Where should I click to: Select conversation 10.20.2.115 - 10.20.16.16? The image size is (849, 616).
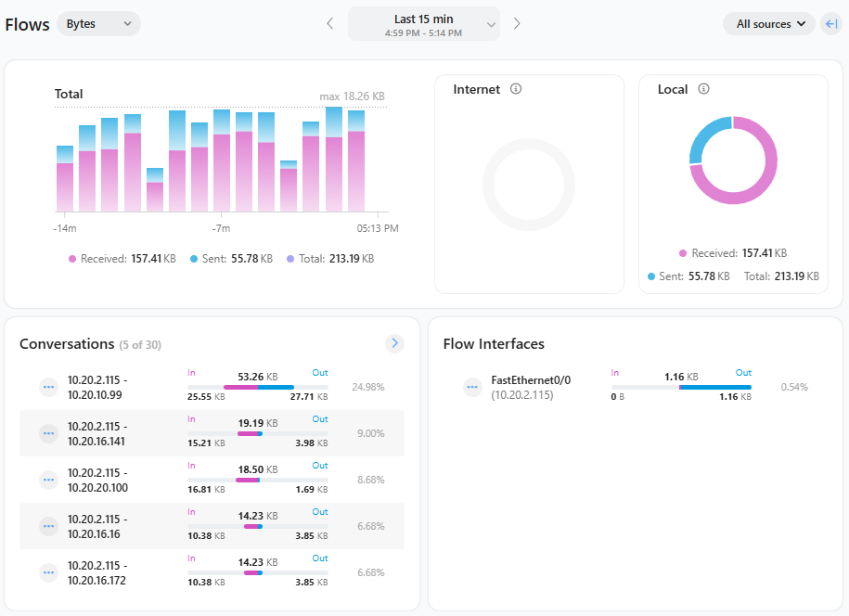[96, 527]
